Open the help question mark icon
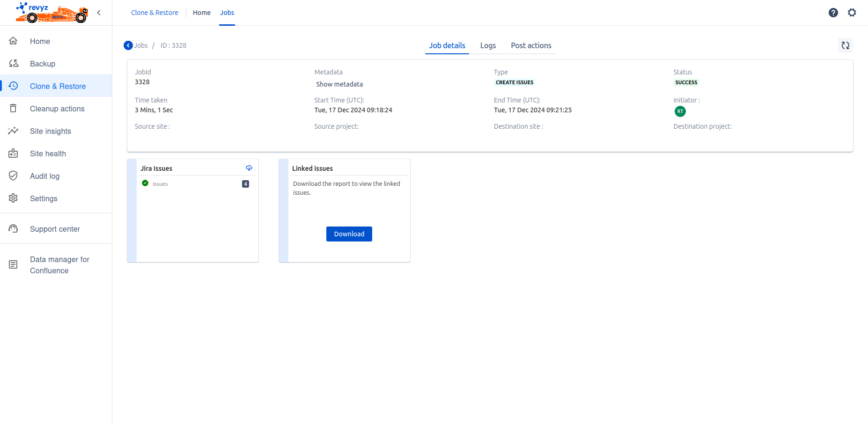 point(833,13)
